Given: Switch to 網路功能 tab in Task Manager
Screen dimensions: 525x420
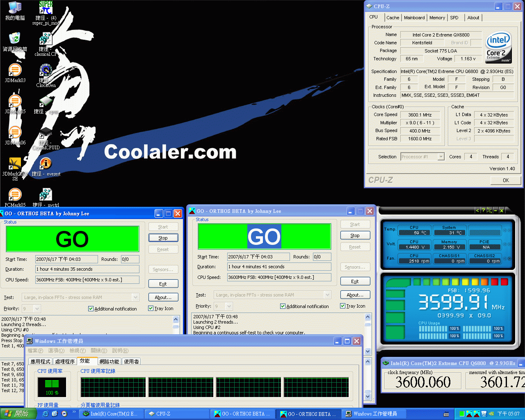Looking at the screenshot, I should click(109, 361).
